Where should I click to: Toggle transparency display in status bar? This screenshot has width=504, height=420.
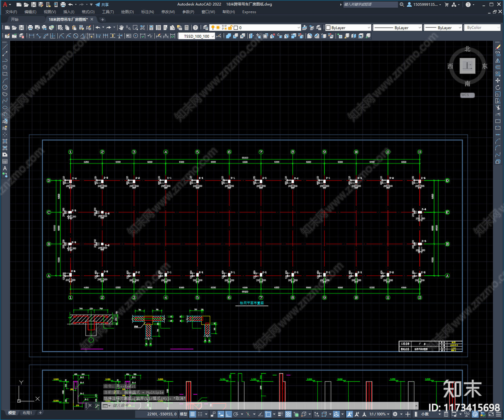click(x=288, y=414)
